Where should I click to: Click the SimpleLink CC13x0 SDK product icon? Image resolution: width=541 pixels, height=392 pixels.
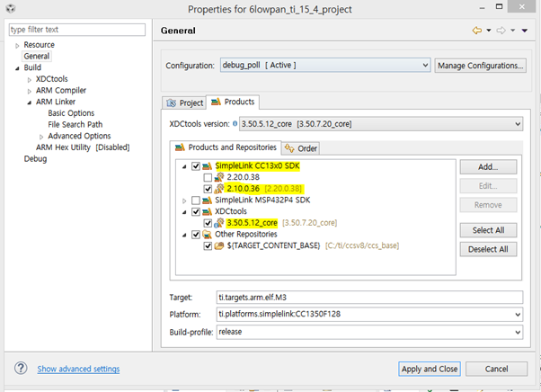208,165
